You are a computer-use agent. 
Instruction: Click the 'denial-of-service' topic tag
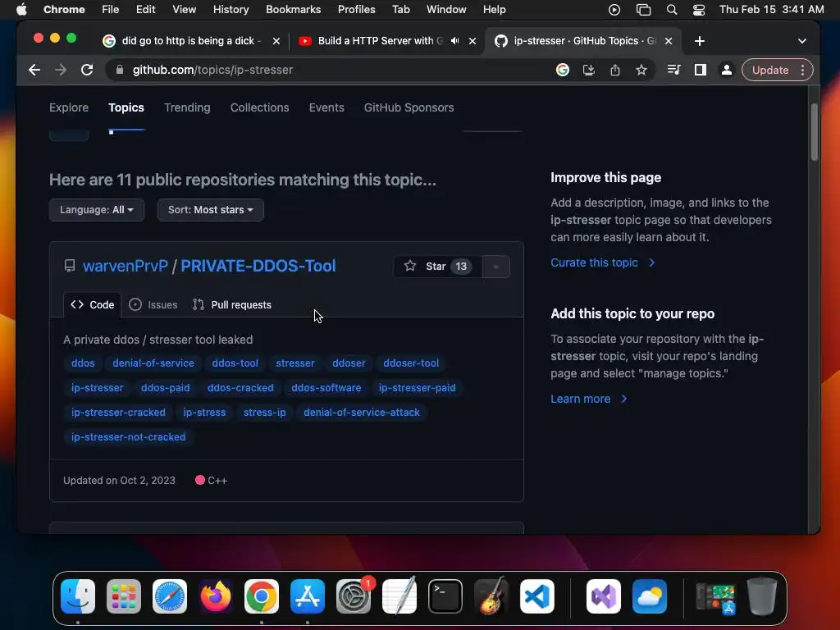click(x=153, y=363)
